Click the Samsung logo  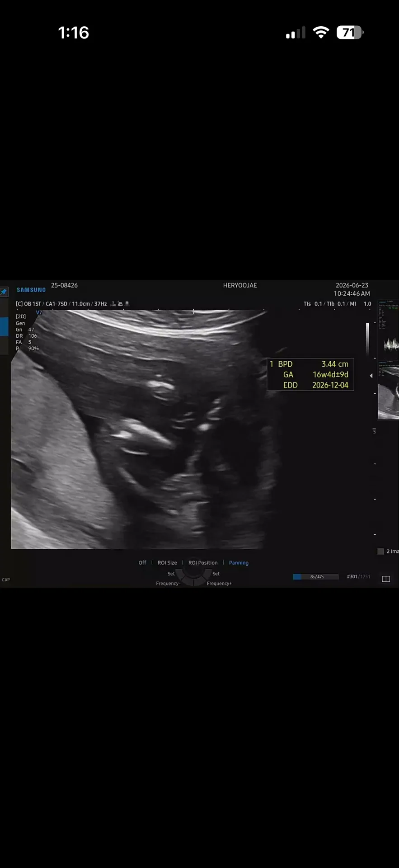click(x=31, y=290)
